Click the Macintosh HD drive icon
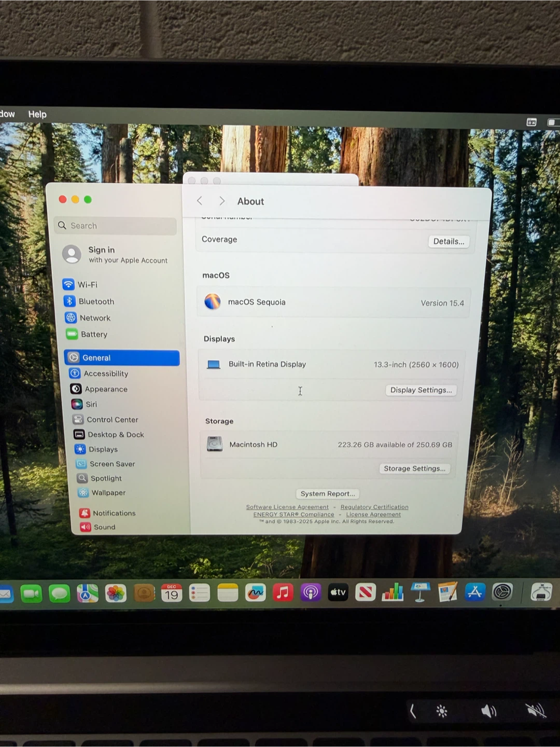Viewport: 560px width, 747px height. [215, 444]
